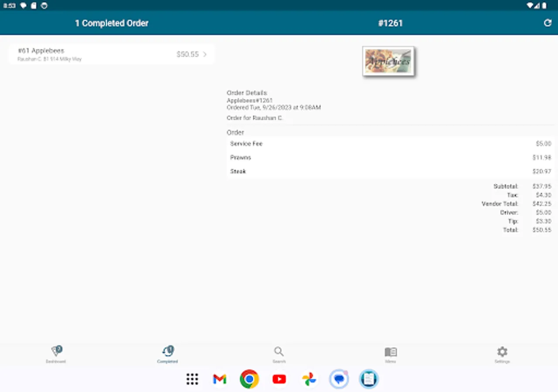Open the app drawer grid
The image size is (558, 392).
tap(192, 379)
